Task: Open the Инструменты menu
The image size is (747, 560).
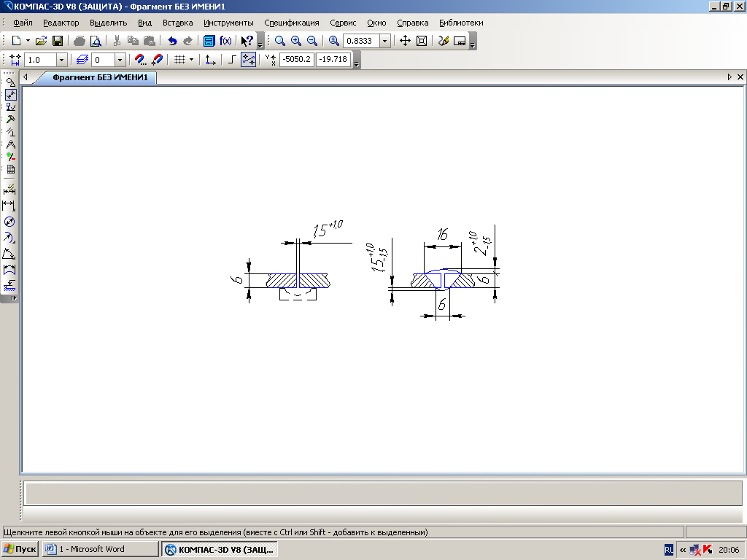Action: 228,23
